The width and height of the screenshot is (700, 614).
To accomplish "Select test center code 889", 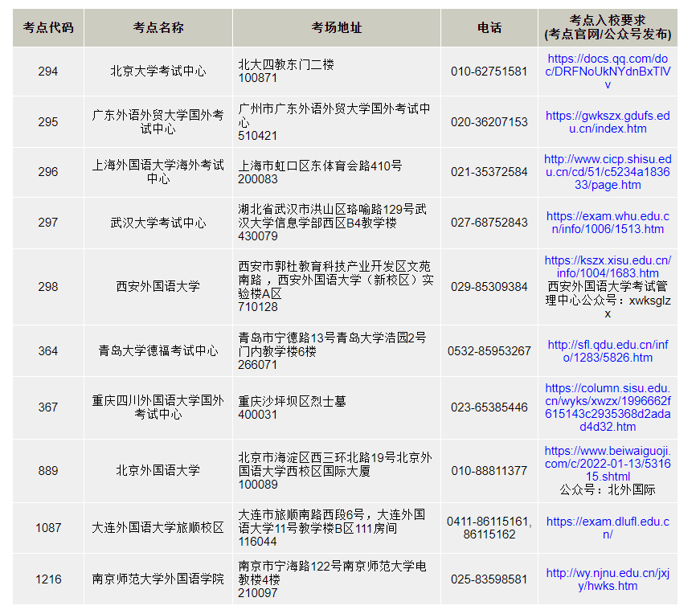I will [48, 471].
